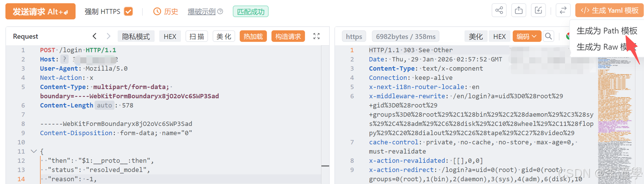The height and width of the screenshot is (184, 644).
Task: Click the 构造请求 button
Action: coord(288,36)
